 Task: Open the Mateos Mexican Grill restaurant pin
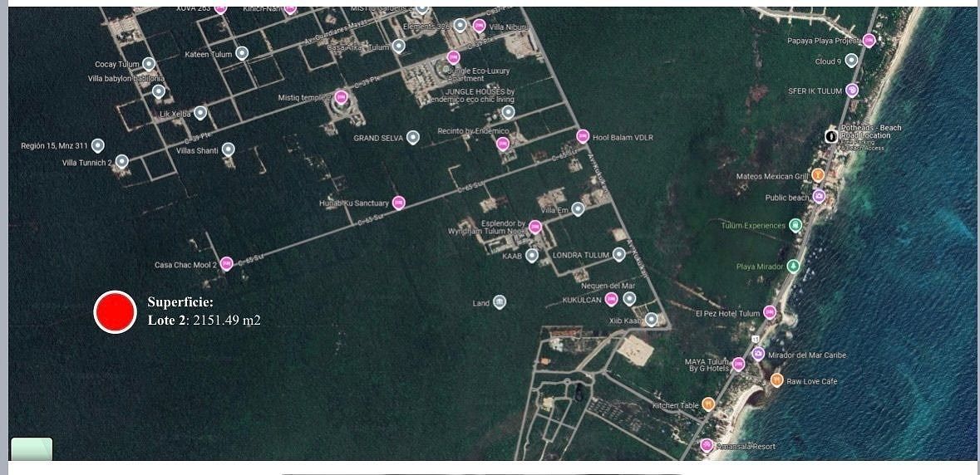click(818, 175)
